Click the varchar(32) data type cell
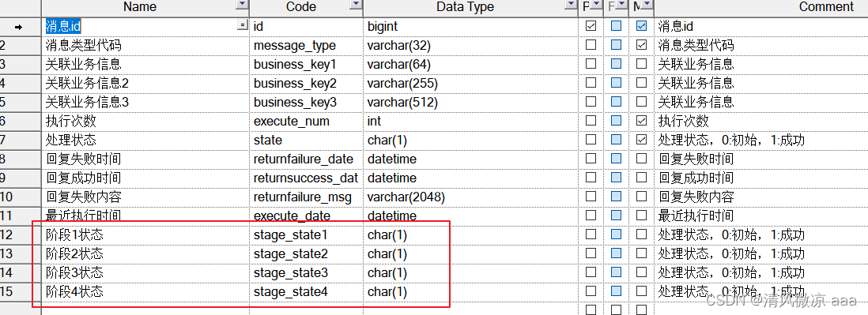Viewport: 868px width, 315px height. pos(470,45)
